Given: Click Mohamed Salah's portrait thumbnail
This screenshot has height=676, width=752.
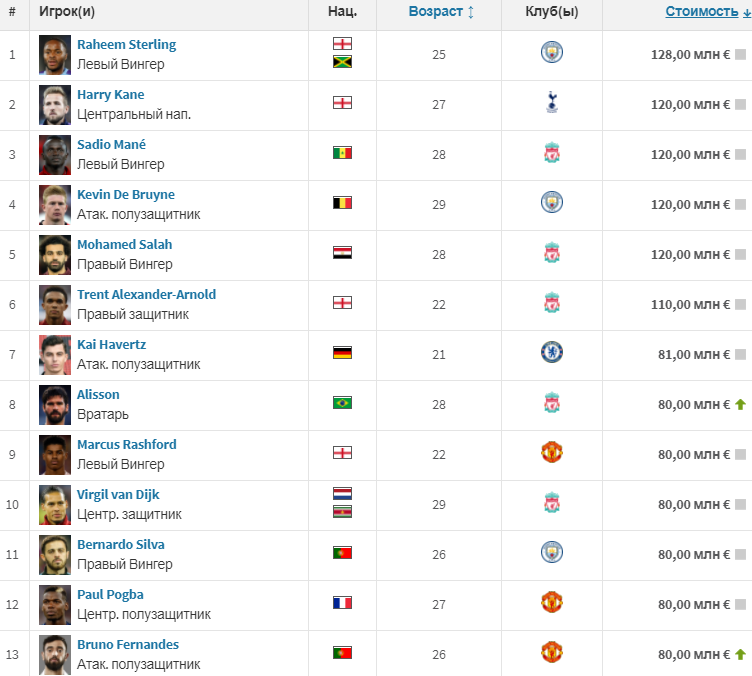Looking at the screenshot, I should (55, 255).
